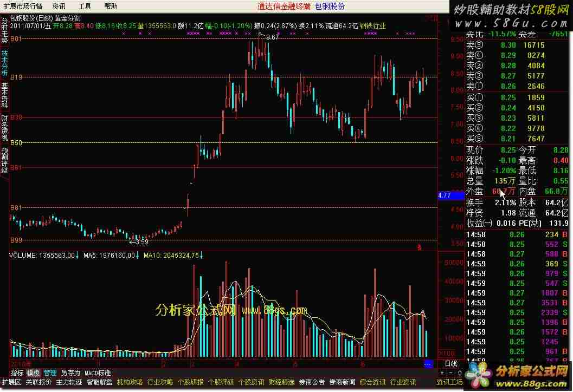The height and width of the screenshot is (392, 573).
Task: Open the 资讯 menu in the menu bar
Action: [59, 6]
